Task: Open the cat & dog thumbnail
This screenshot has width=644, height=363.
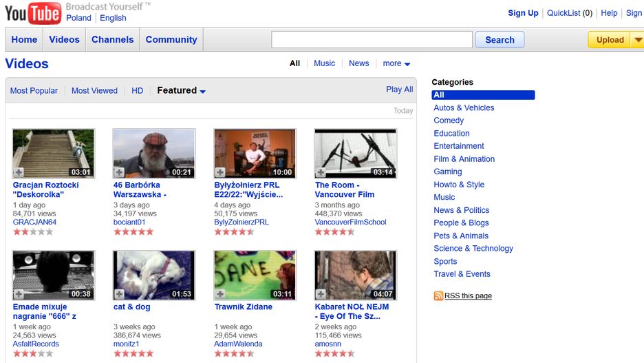Action: pyautogui.click(x=154, y=275)
